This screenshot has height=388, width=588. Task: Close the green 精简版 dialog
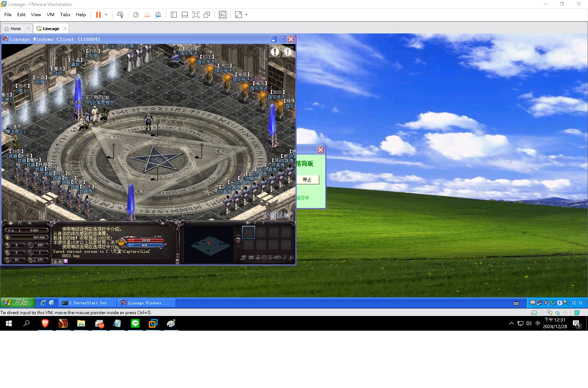point(321,150)
